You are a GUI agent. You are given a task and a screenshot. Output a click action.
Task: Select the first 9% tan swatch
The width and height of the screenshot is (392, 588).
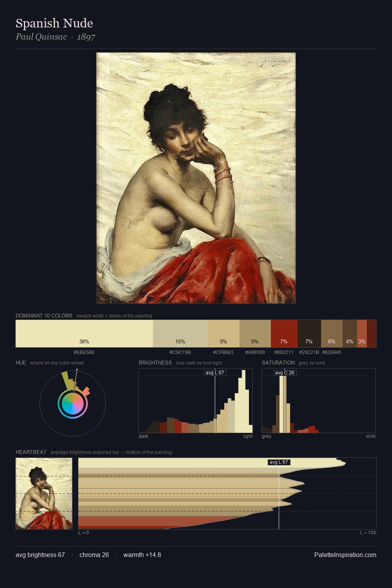point(223,334)
